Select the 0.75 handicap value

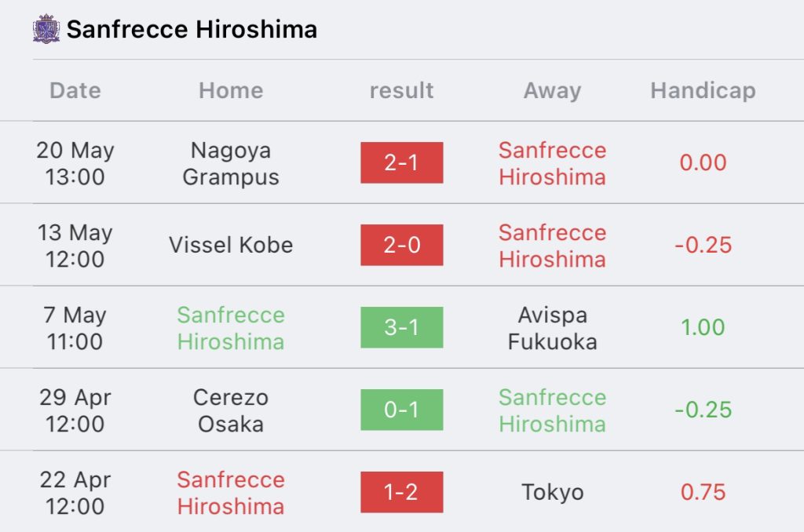point(703,492)
